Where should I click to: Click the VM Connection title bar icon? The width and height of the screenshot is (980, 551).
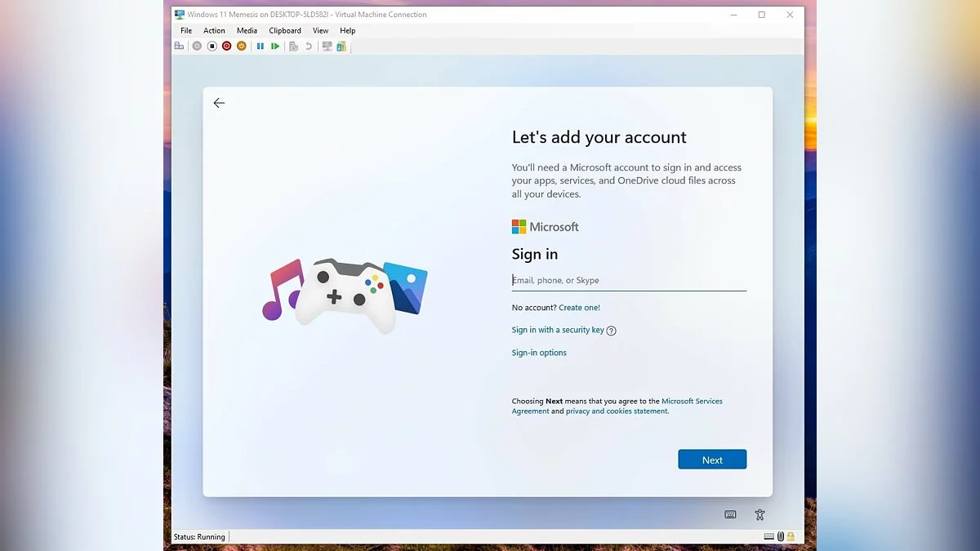pos(180,14)
